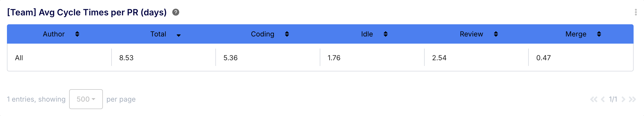Jump to last page double chevron
This screenshot has height=116, width=644.
click(x=632, y=99)
